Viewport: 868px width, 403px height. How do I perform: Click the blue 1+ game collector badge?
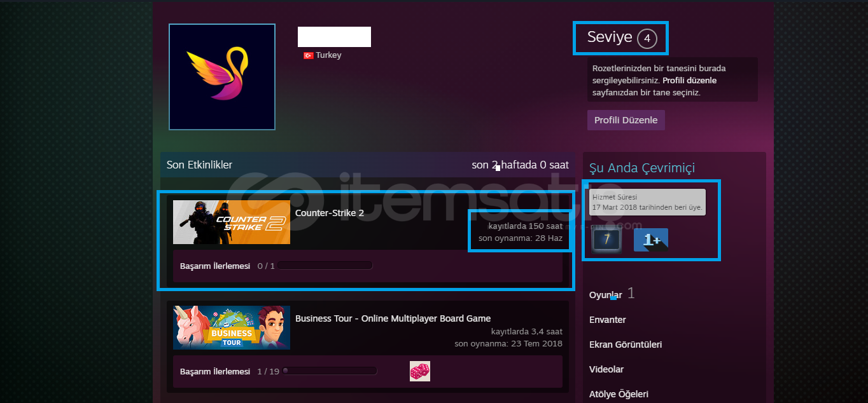point(651,240)
